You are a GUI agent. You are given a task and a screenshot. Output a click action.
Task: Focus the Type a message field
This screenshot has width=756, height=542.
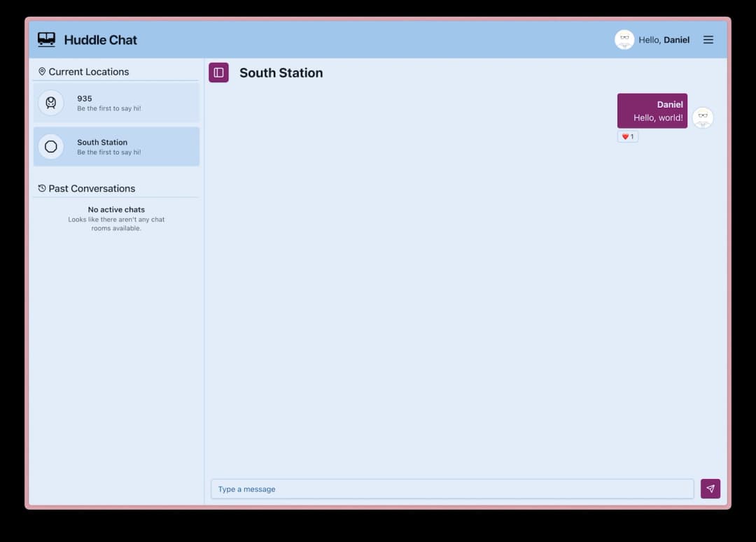click(x=452, y=489)
